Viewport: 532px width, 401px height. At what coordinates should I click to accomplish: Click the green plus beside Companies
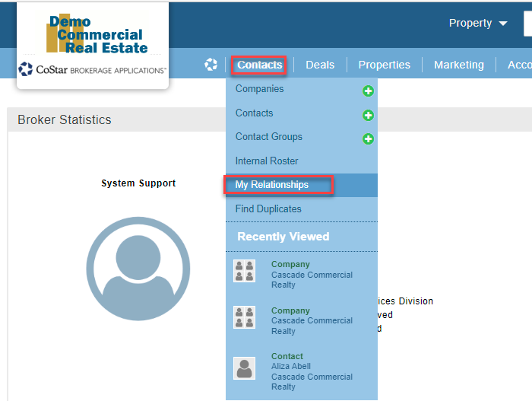tap(369, 91)
